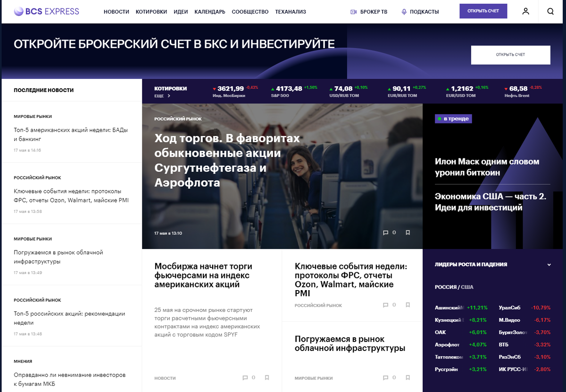Select Русгрэйн +3,21% in leaders
The image size is (566, 392).
(x=461, y=369)
